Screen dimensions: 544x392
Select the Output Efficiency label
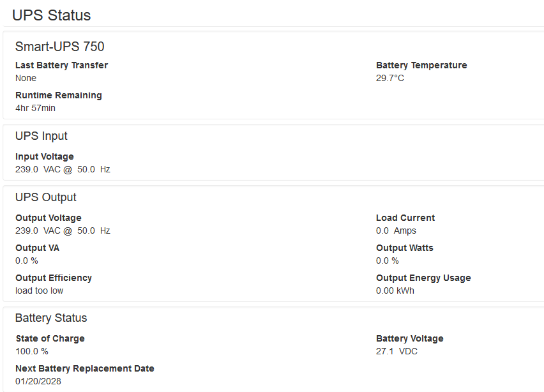click(54, 278)
